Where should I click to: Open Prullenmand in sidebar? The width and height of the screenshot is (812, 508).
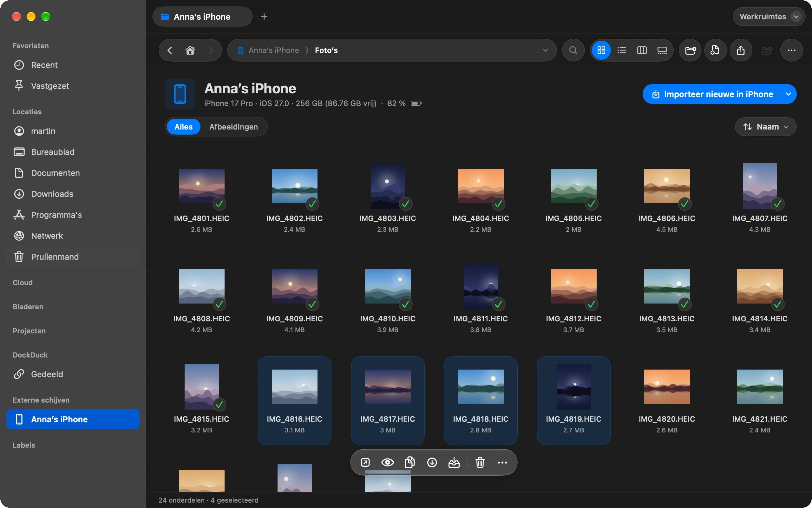pyautogui.click(x=73, y=257)
